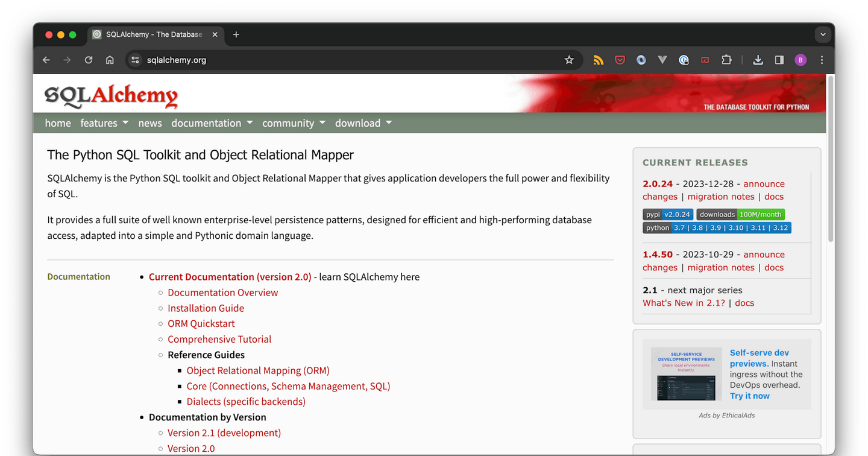Expand the community dropdown menu
Screen dimensions: 868x456
tap(294, 123)
